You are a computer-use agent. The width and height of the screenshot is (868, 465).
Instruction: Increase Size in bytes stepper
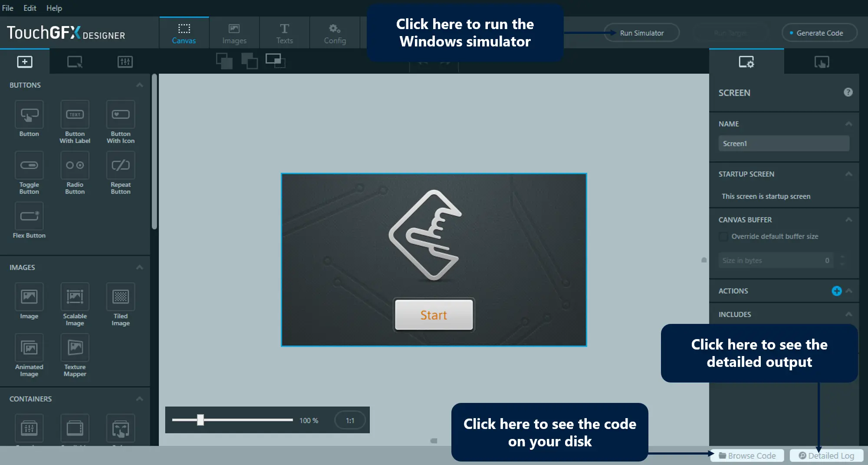842,257
